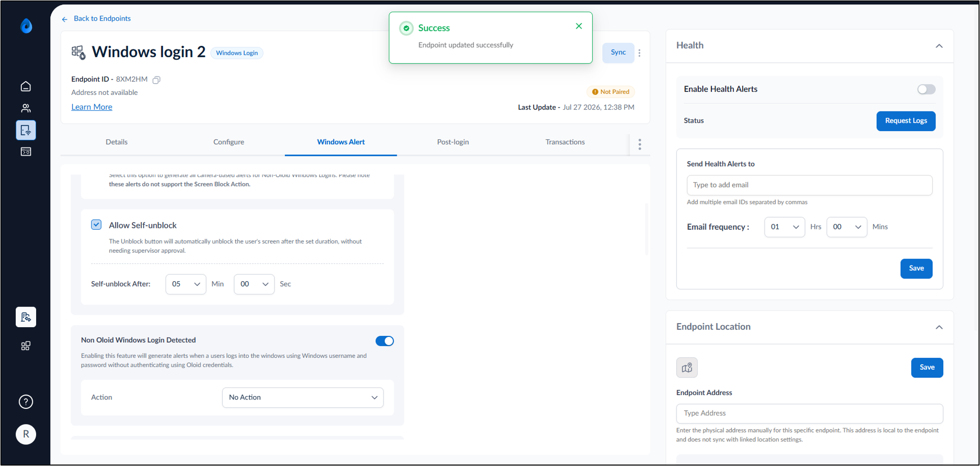Switch to the Configure tab

(229, 142)
